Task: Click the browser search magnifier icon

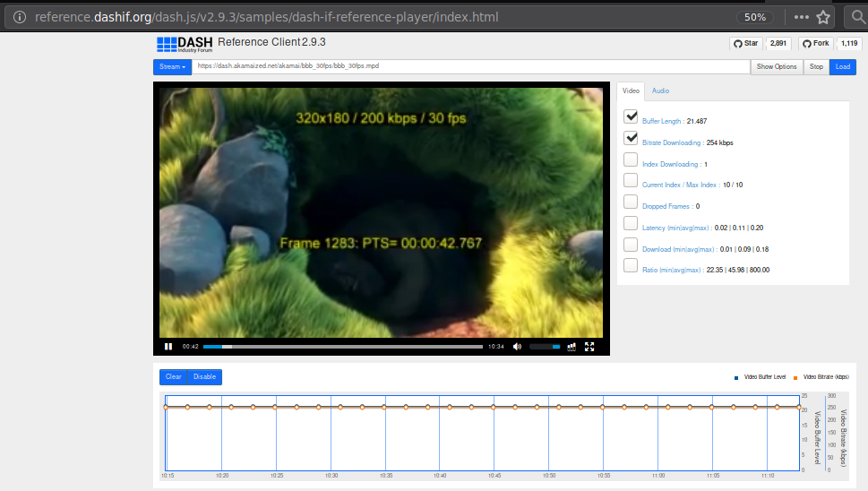Action: tap(857, 17)
